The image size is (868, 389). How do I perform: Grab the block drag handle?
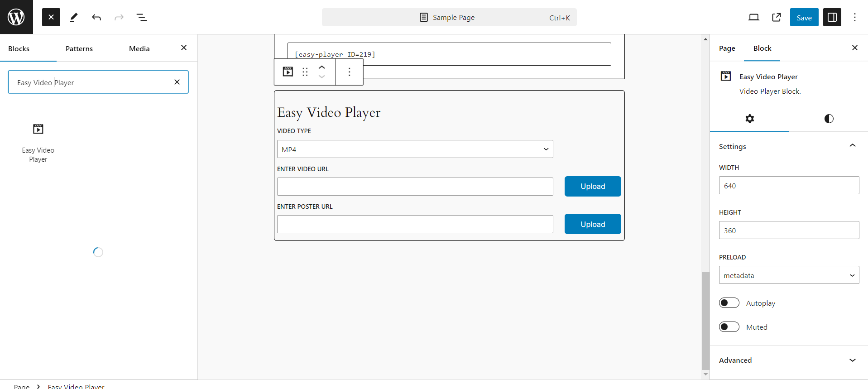pos(305,72)
